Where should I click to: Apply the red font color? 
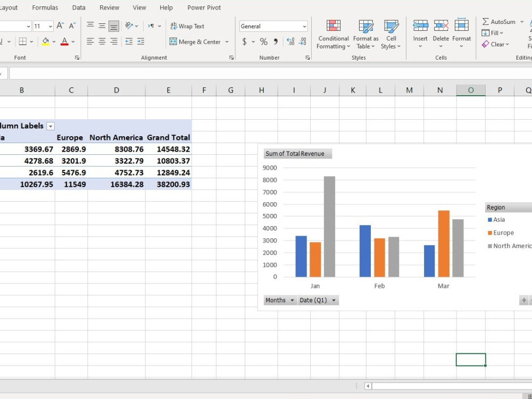tap(64, 41)
